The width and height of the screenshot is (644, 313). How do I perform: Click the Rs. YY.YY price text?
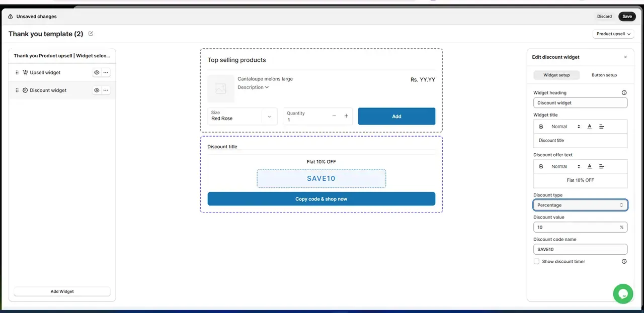(x=423, y=79)
